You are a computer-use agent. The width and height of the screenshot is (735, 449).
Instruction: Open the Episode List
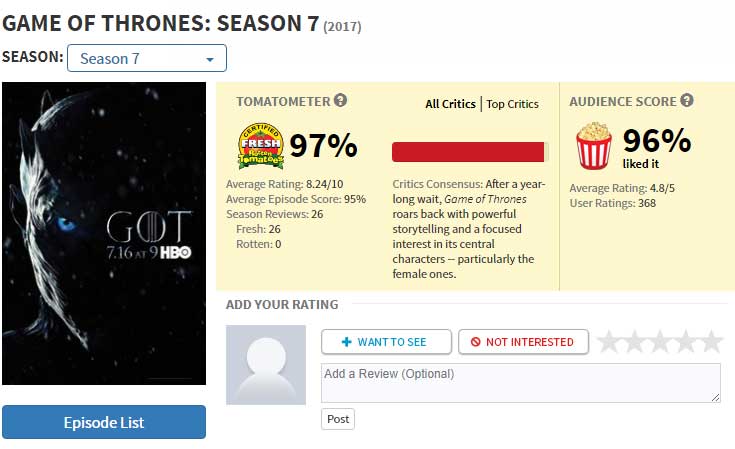(104, 422)
